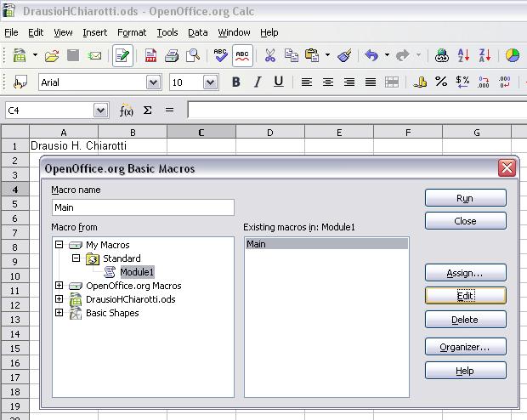
Task: Click the Save disk icon
Action: [73, 55]
